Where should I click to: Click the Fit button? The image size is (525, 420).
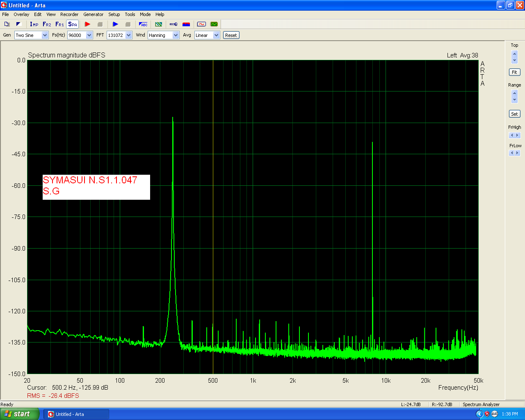click(x=514, y=72)
